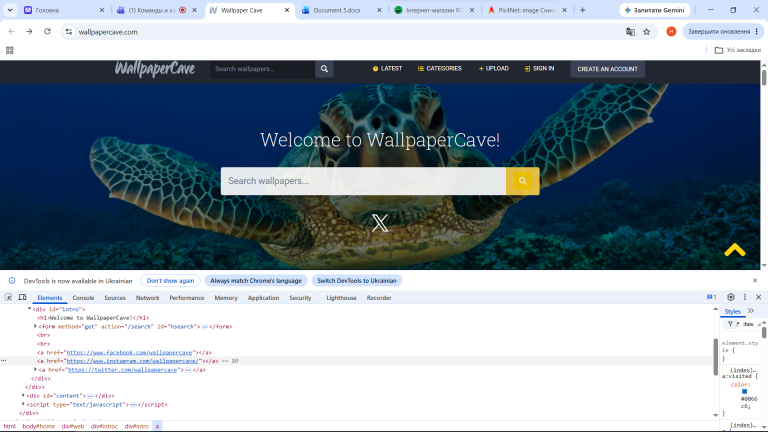Expand the div id="content" node

coord(24,395)
